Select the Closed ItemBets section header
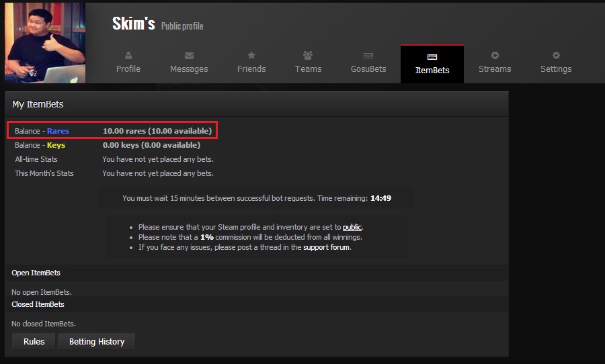This screenshot has height=364, width=605. pyautogui.click(x=38, y=304)
